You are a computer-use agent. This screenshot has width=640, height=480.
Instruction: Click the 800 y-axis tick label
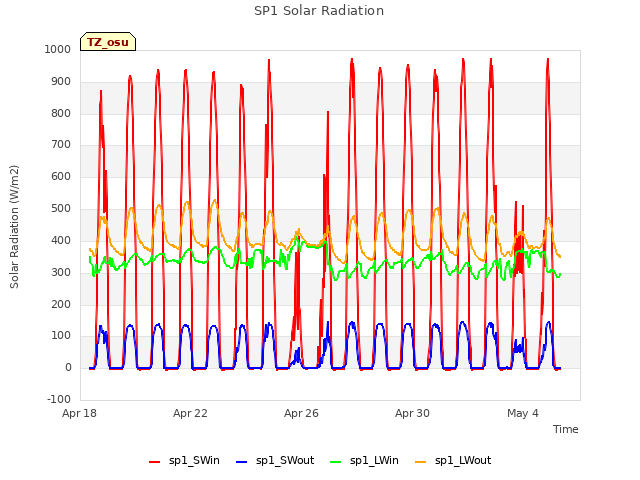pyautogui.click(x=61, y=113)
